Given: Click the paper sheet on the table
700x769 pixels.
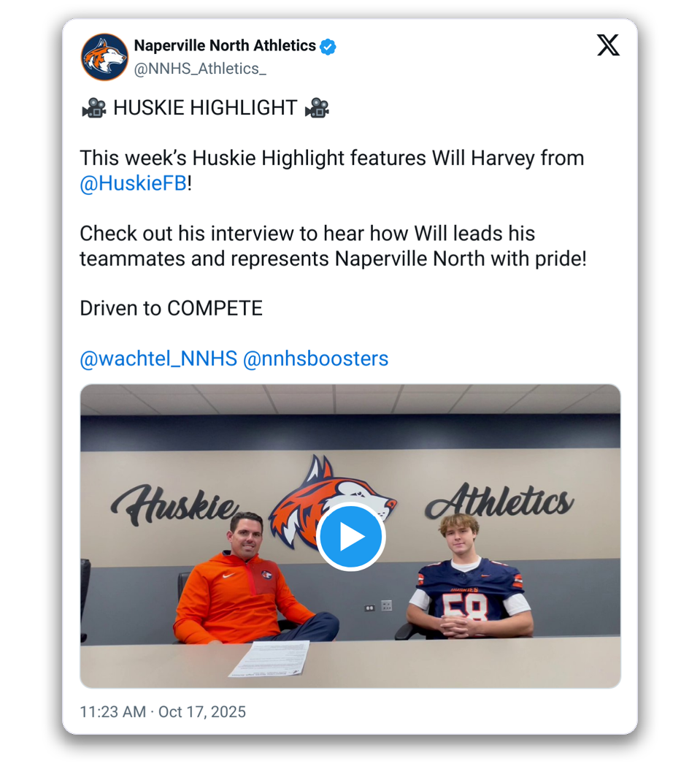Looking at the screenshot, I should pos(270,659).
